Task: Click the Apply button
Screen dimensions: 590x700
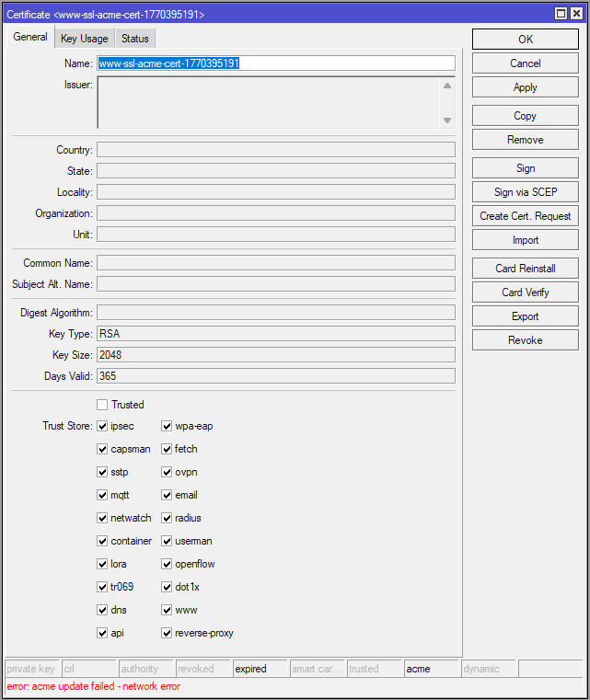Action: [x=525, y=87]
